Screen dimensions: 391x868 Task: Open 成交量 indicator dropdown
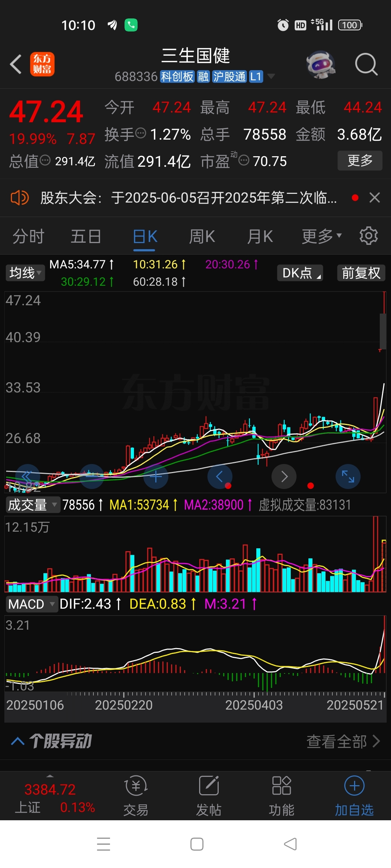(33, 505)
